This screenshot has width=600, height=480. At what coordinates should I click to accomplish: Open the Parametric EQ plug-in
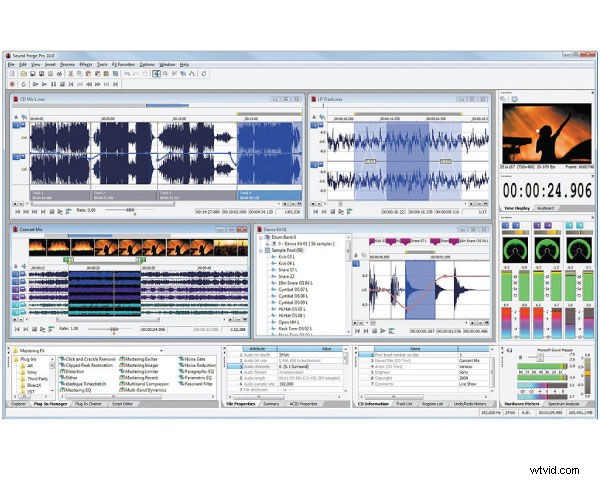[196, 378]
